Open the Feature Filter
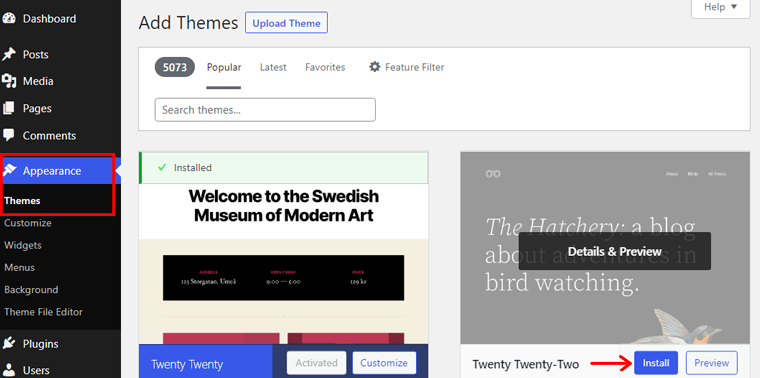The image size is (760, 378). click(x=406, y=67)
